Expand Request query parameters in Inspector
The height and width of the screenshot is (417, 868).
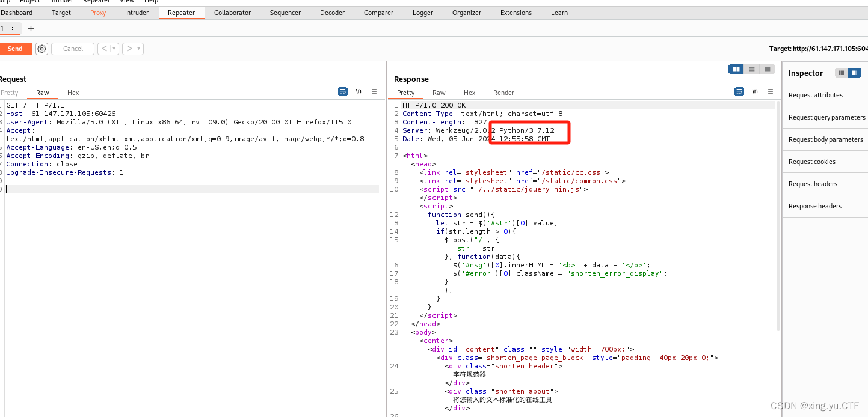(x=825, y=117)
